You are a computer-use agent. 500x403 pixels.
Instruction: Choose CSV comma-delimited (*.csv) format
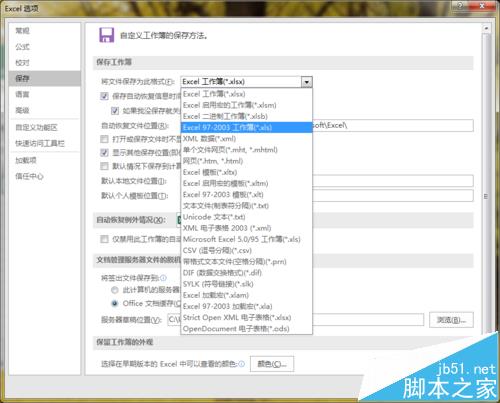coord(247,250)
